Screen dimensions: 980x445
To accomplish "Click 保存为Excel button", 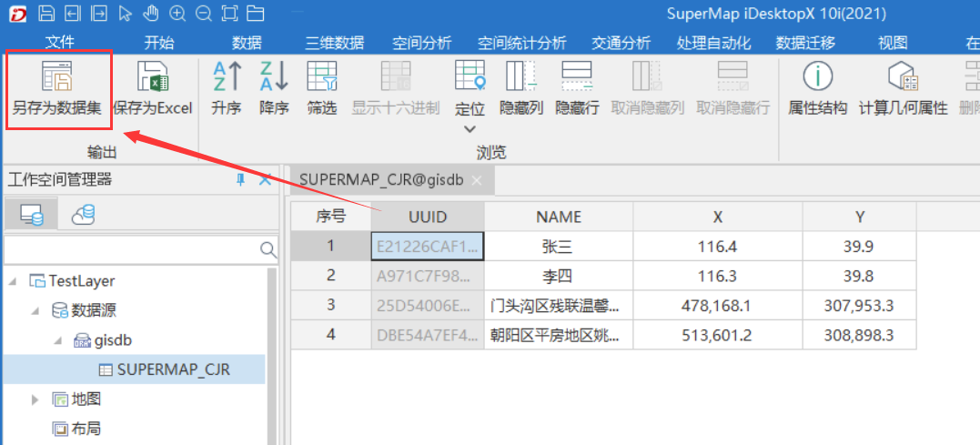I will [153, 89].
